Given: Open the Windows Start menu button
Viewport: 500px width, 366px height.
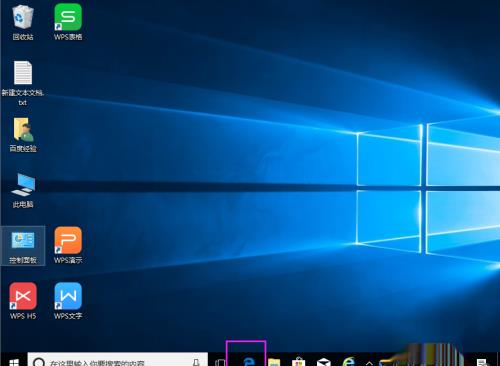Looking at the screenshot, I should click(14, 362).
